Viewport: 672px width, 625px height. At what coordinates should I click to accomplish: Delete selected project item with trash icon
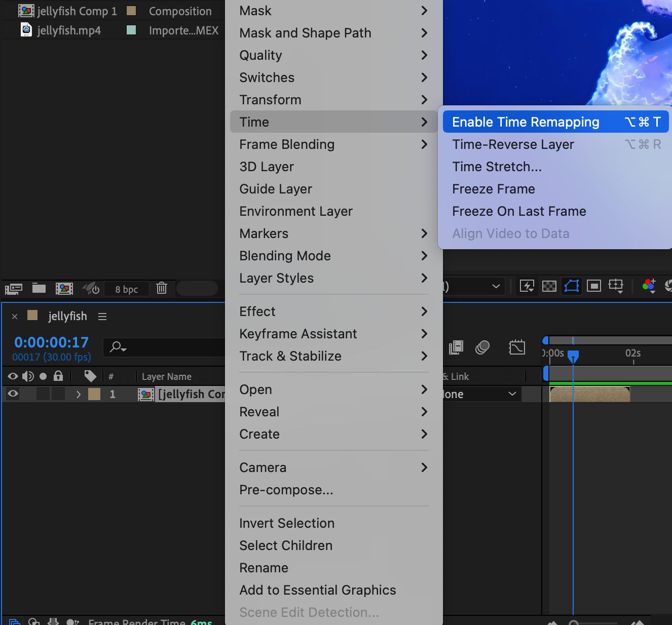[162, 288]
